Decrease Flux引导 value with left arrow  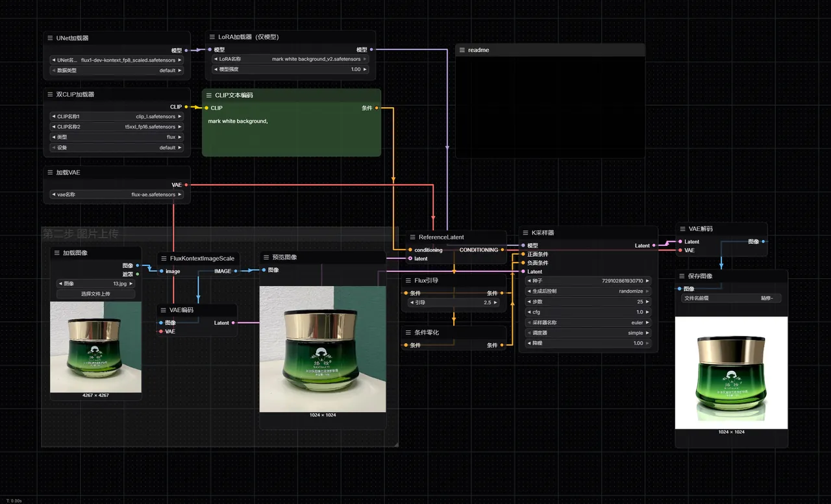(x=410, y=302)
